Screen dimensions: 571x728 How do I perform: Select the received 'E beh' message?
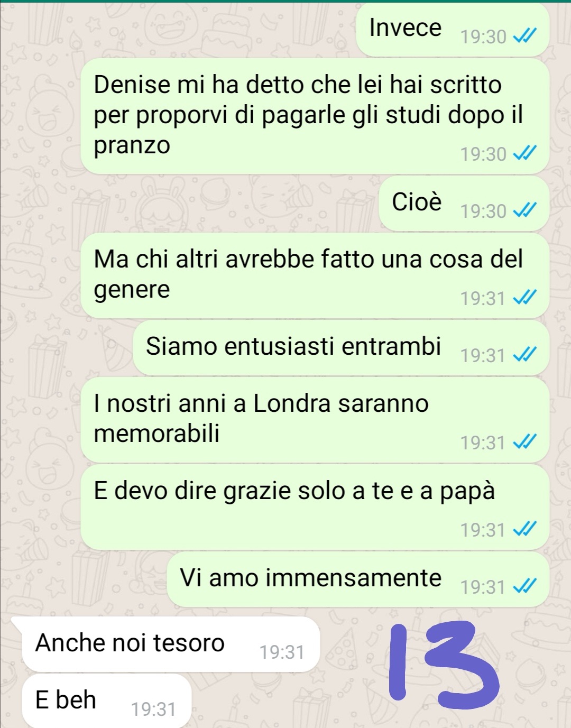click(106, 701)
